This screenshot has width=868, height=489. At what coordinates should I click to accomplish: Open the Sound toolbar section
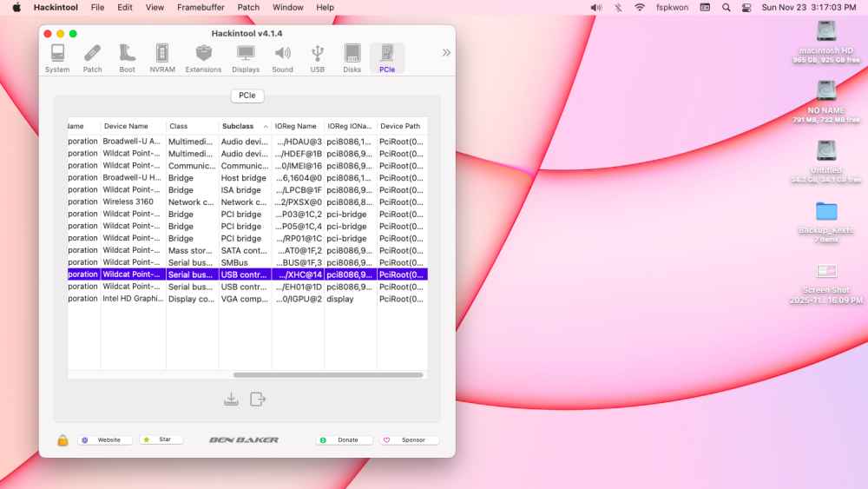[x=282, y=58]
